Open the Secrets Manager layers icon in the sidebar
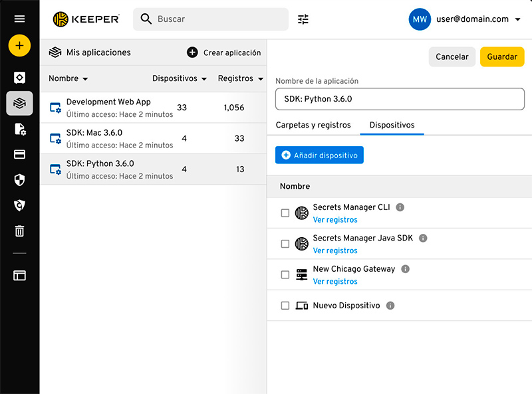 tap(19, 103)
